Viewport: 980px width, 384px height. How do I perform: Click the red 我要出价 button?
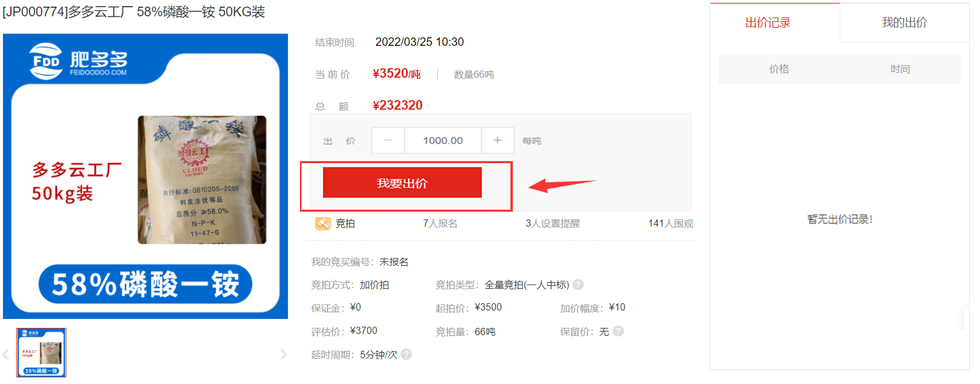pos(402,183)
